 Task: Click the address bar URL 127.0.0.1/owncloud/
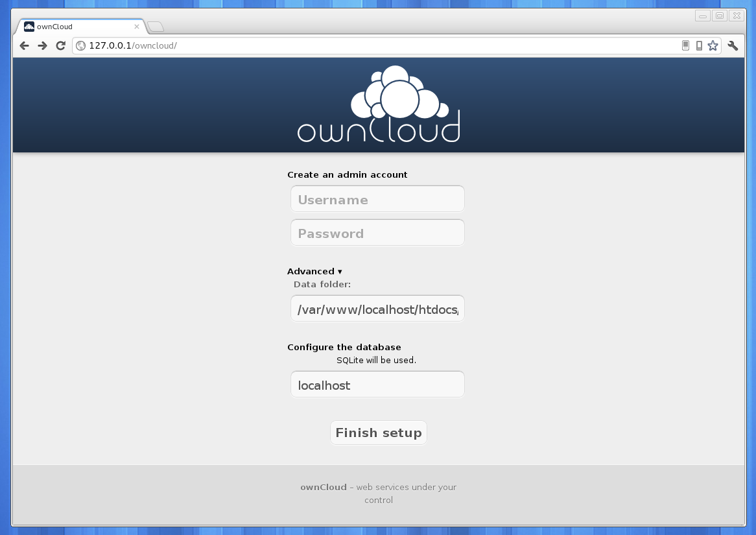133,46
